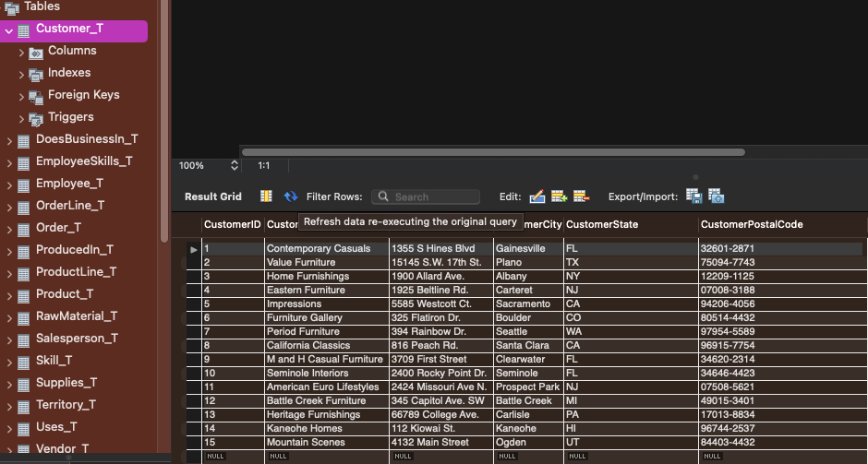Click the Filter Rows search field
The image size is (868, 464).
click(425, 196)
